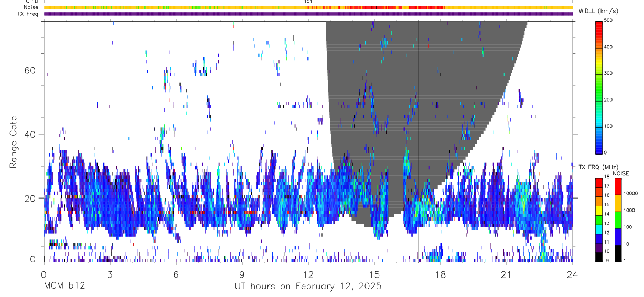Click the 'Range Gate' y-axis title
The image size is (644, 297).
[x=13, y=142]
